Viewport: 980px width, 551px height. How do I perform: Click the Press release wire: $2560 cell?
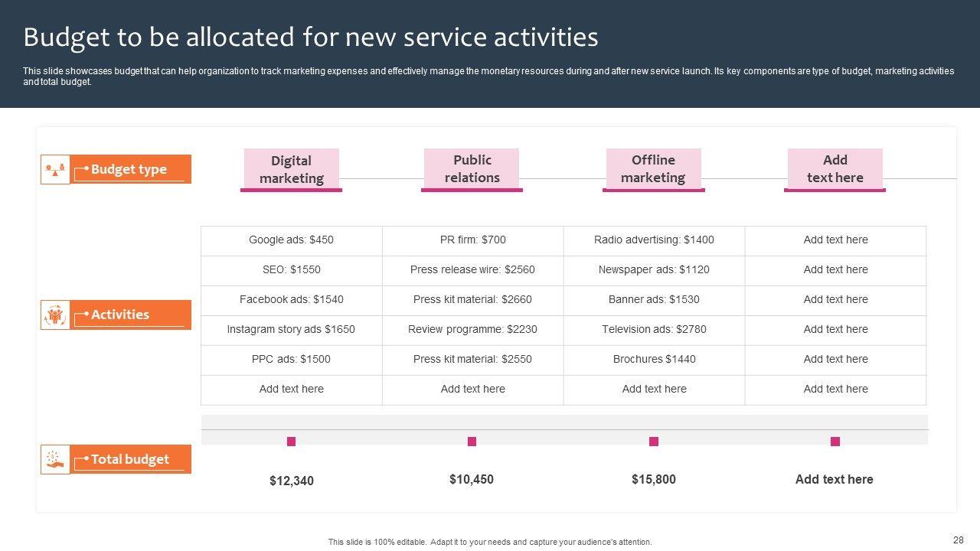click(x=472, y=270)
